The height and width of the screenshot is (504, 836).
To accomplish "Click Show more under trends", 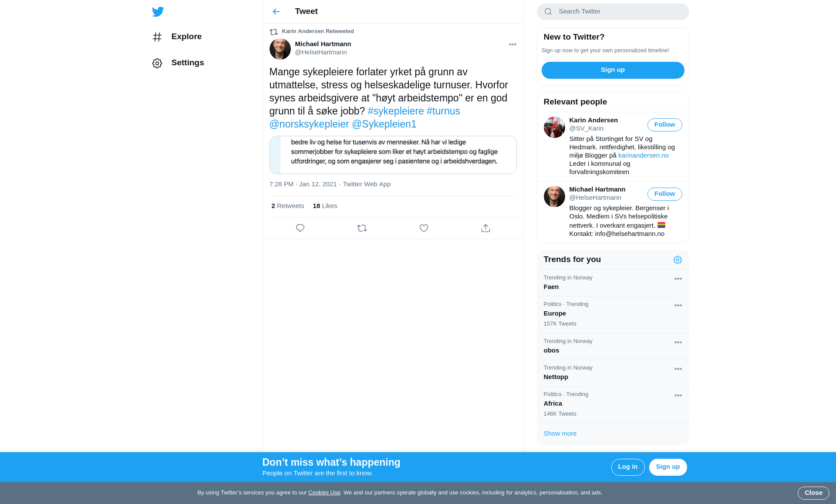I will coord(560,433).
